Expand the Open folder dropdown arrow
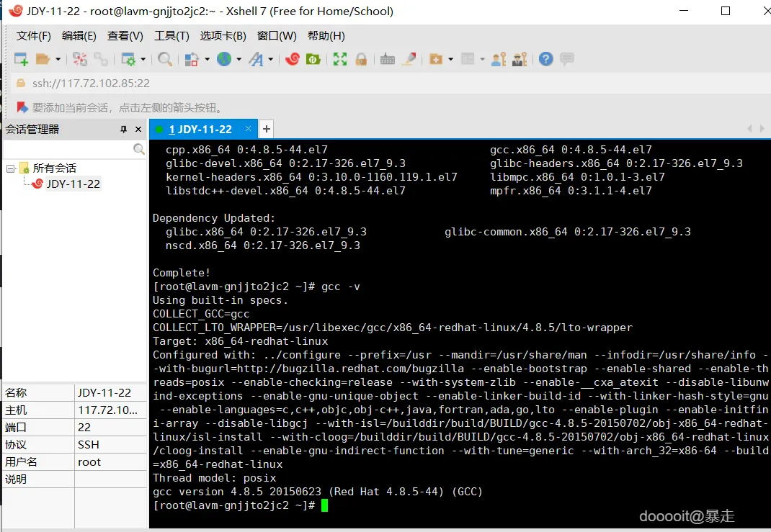Viewport: 771px width, 532px height. pos(58,60)
